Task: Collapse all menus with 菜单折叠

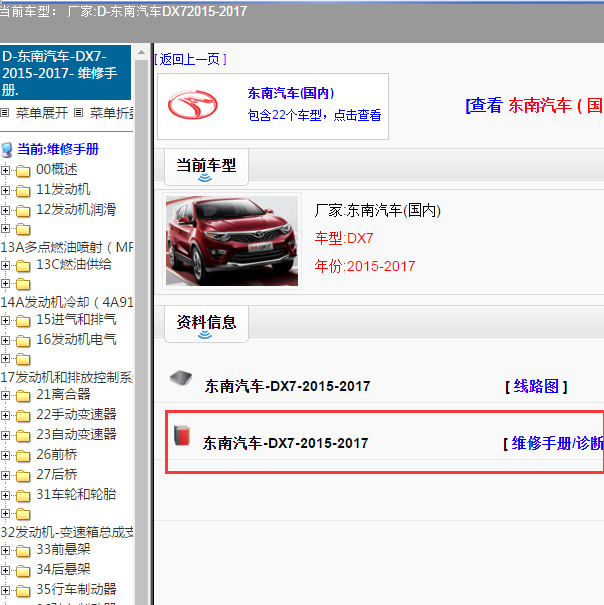Action: coord(112,113)
